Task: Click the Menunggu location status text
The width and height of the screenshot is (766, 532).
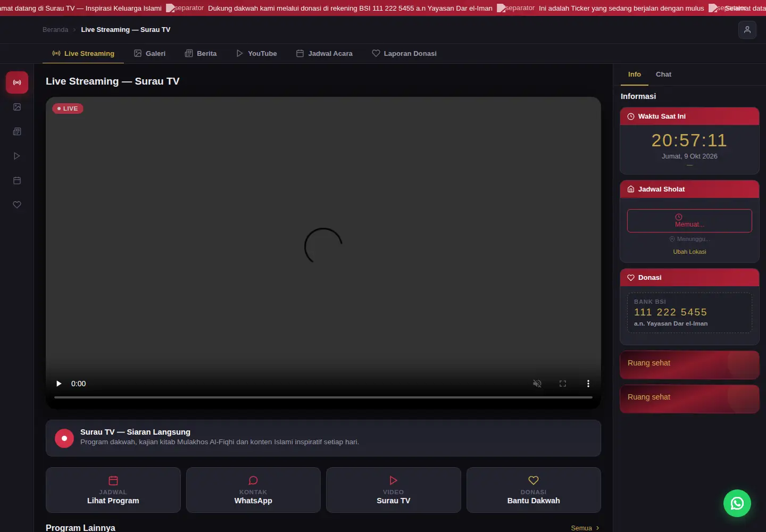Action: click(689, 239)
